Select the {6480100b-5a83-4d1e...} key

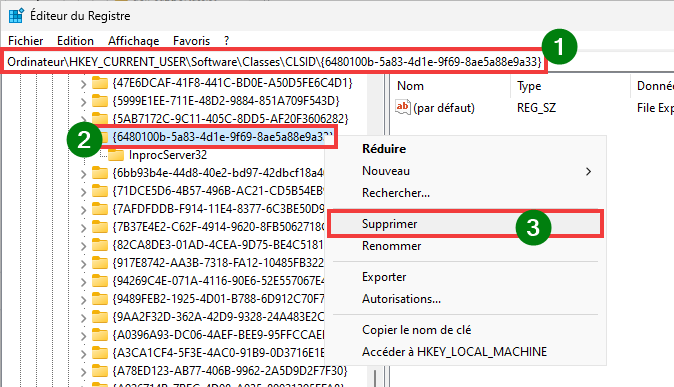221,137
